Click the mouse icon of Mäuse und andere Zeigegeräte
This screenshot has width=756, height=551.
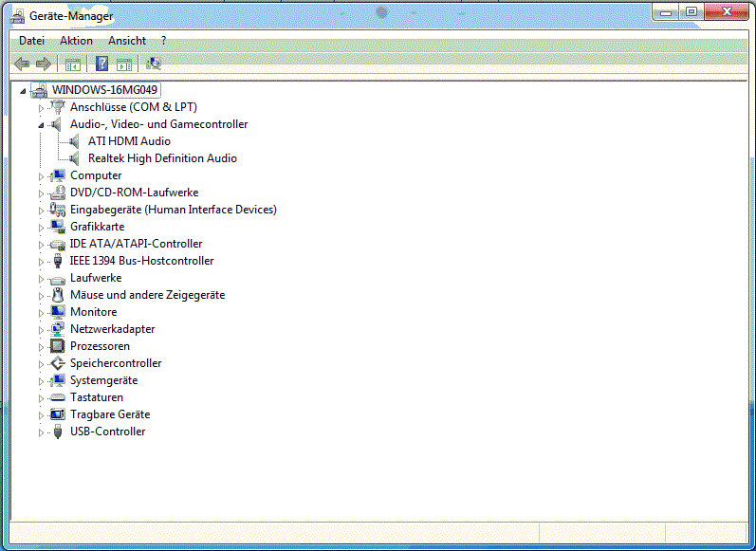(x=58, y=295)
